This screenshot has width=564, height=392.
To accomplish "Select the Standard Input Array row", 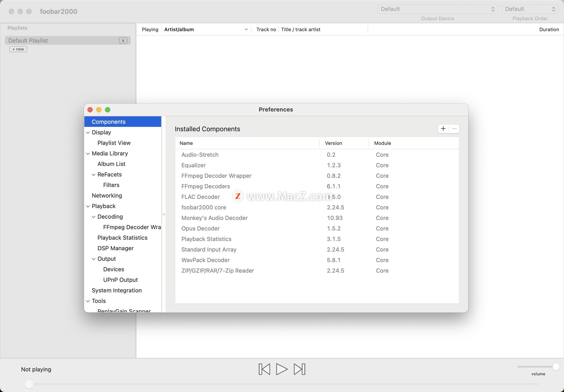I will coord(317,250).
